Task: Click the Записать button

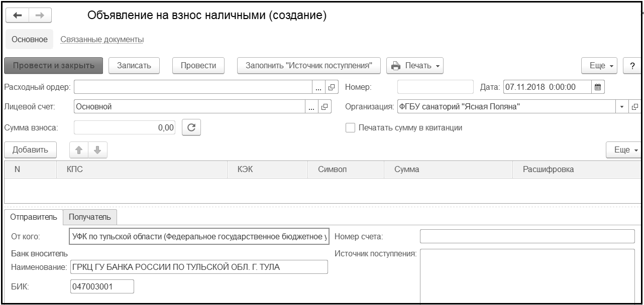Action: click(x=134, y=66)
